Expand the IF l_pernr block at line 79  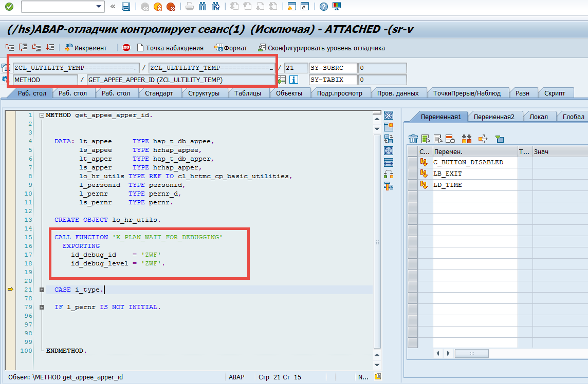(x=42, y=306)
